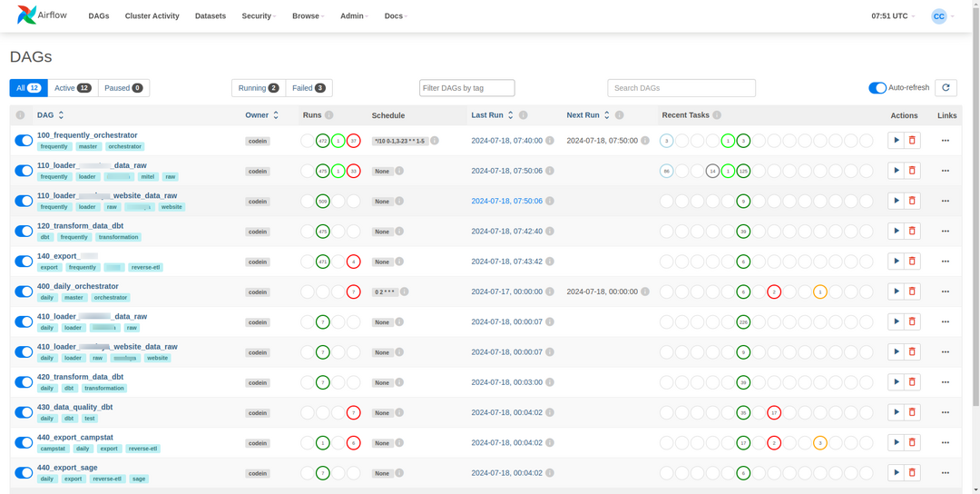Show schedule info for 100_frequently_orchestrator
980x494 pixels.
(435, 141)
